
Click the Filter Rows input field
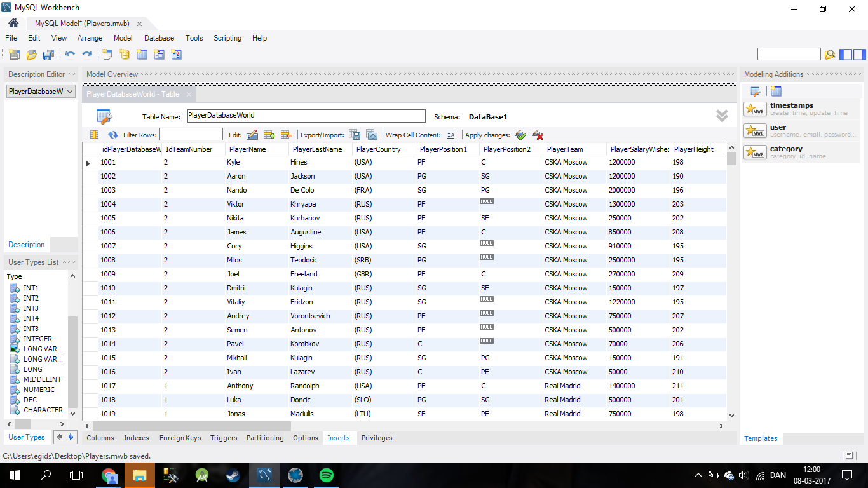191,135
